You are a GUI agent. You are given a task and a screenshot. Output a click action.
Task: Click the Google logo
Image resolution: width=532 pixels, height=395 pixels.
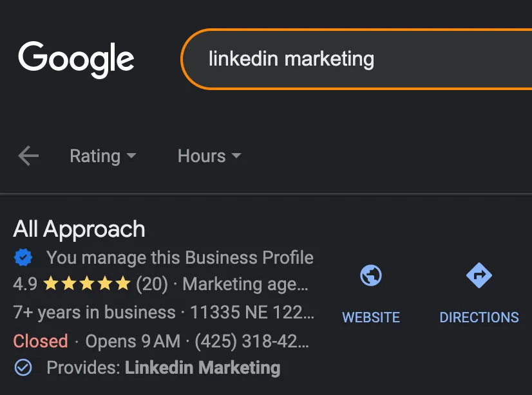pyautogui.click(x=76, y=60)
